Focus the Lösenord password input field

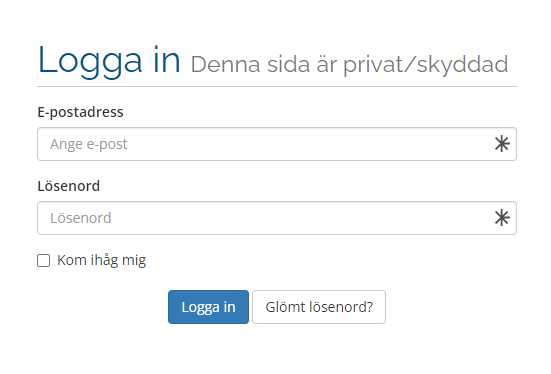click(277, 218)
